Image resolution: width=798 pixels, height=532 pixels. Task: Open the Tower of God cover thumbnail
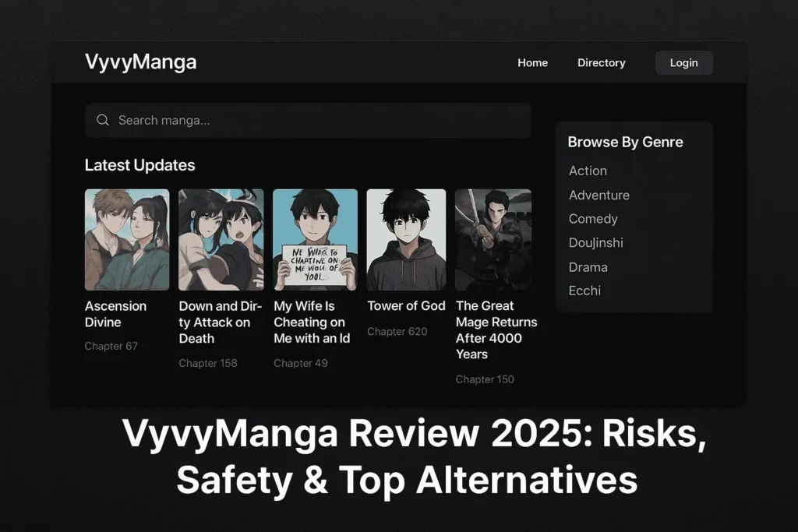pos(406,239)
